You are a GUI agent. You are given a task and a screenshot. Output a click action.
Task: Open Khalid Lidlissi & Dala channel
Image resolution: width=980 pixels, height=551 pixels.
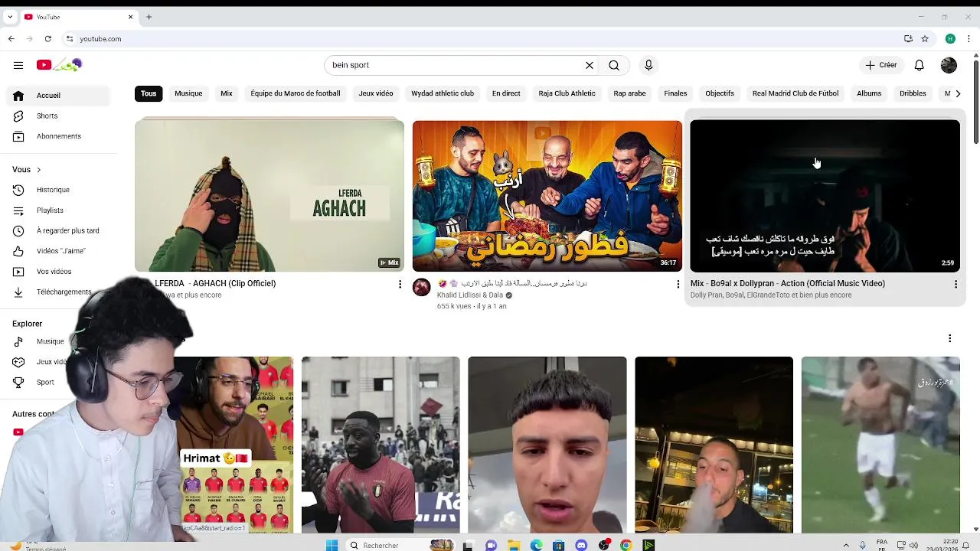(x=470, y=295)
